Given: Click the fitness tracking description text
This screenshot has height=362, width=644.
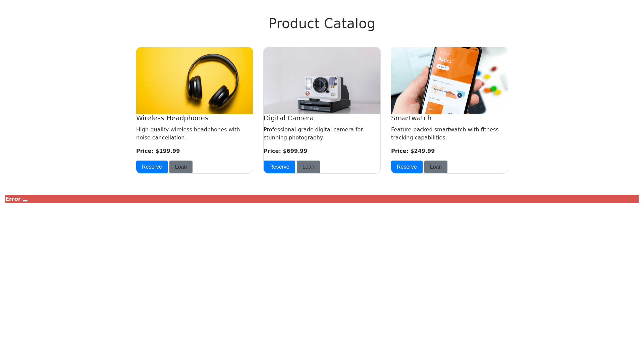Looking at the screenshot, I should pos(445,134).
